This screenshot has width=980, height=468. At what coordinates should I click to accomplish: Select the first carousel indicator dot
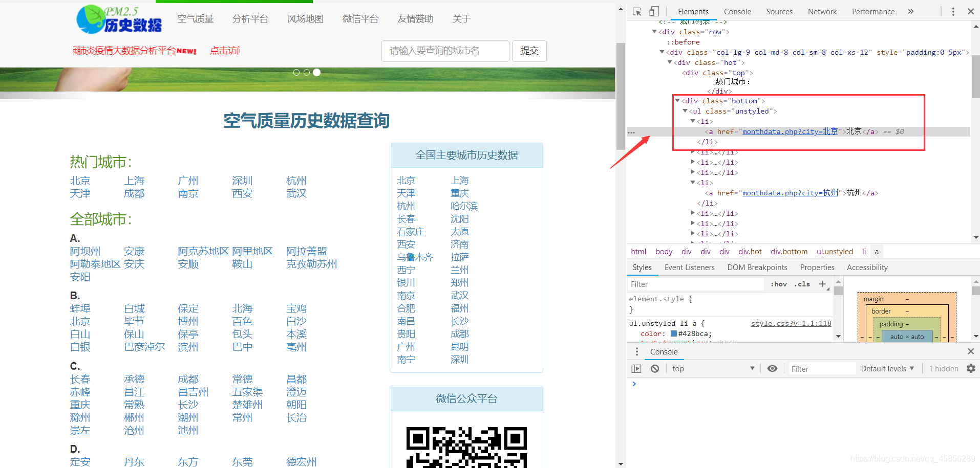pyautogui.click(x=296, y=73)
